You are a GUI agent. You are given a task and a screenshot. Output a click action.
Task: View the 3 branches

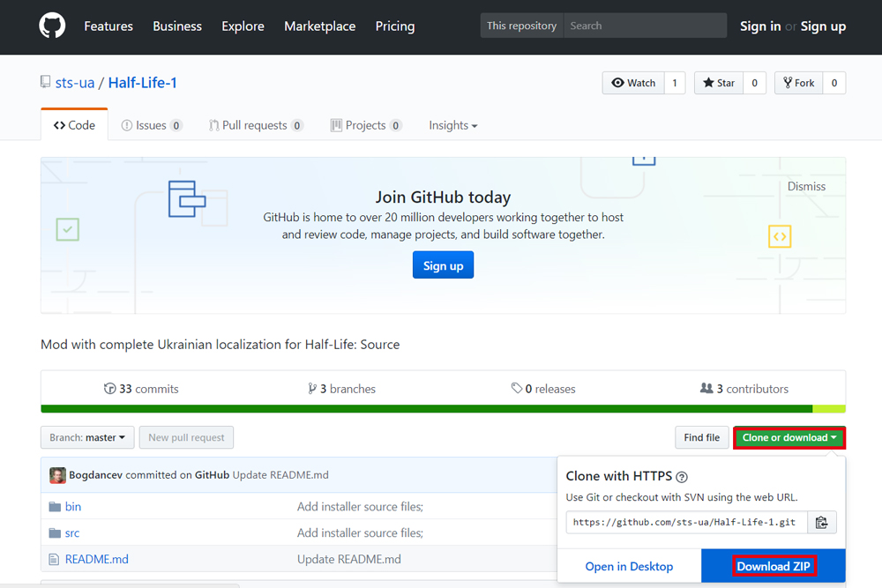[341, 389]
